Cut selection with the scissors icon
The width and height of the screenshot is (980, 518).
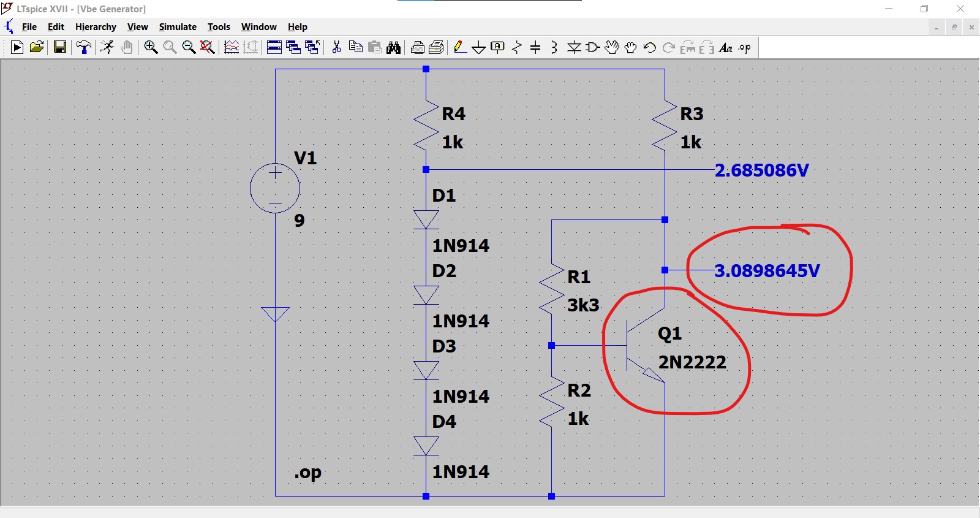(x=336, y=47)
